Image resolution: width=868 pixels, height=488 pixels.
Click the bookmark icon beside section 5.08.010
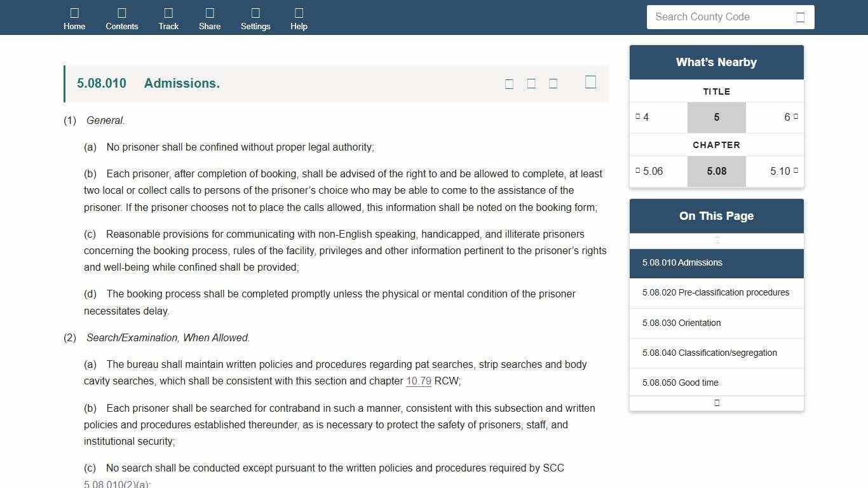click(x=590, y=81)
